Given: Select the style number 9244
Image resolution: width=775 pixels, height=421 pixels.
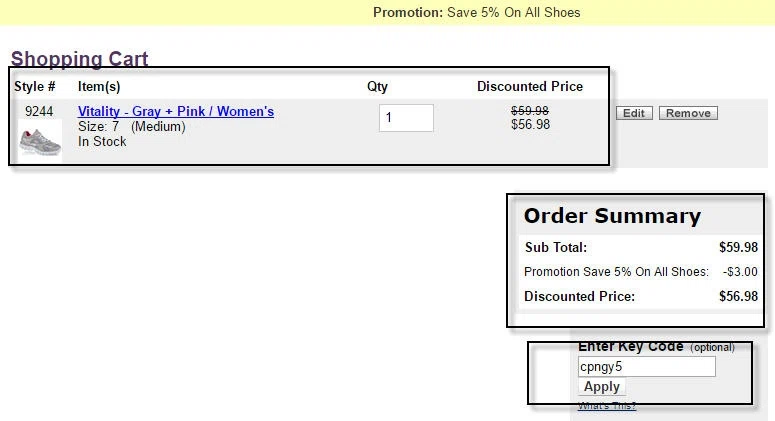Looking at the screenshot, I should (x=39, y=111).
